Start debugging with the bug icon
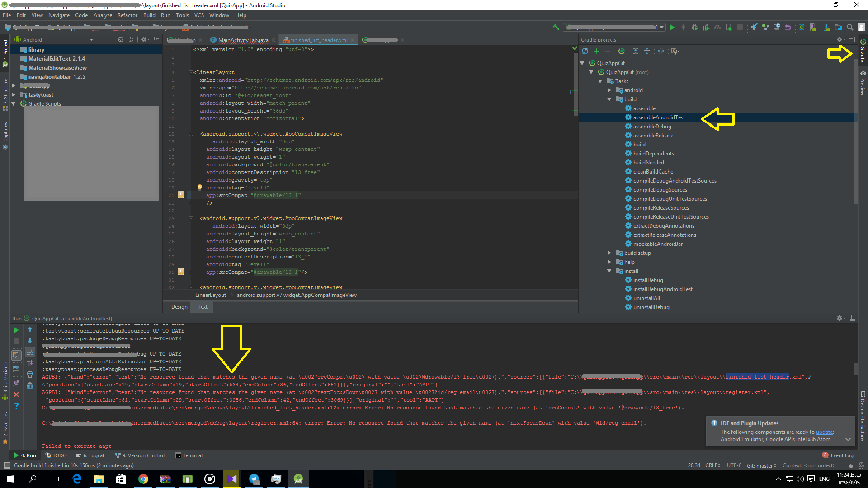Image resolution: width=868 pixels, height=488 pixels. click(x=695, y=28)
